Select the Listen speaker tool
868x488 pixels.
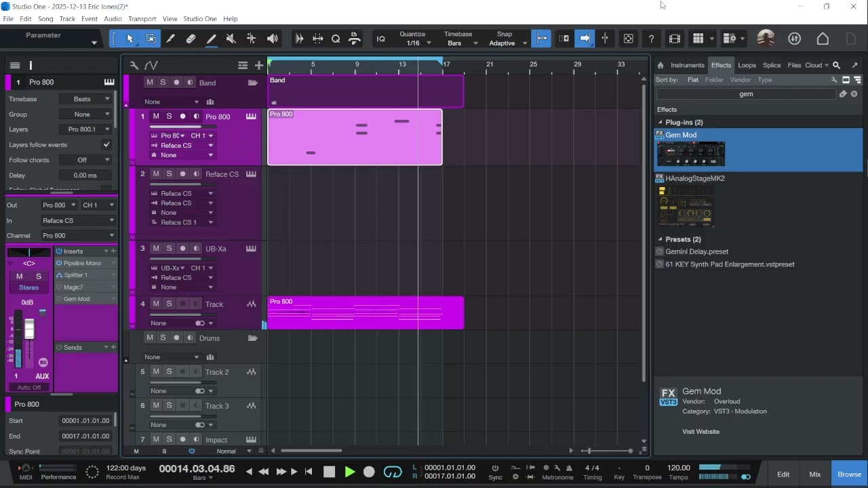coord(272,39)
